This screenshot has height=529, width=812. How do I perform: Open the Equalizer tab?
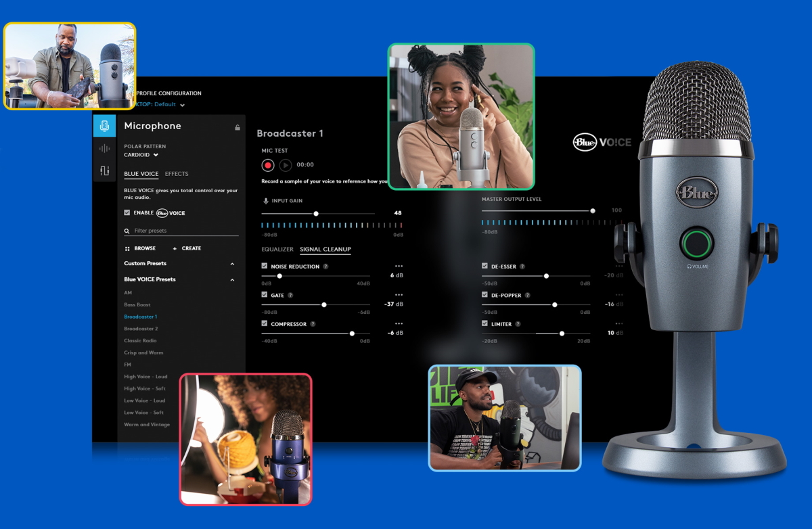[277, 250]
